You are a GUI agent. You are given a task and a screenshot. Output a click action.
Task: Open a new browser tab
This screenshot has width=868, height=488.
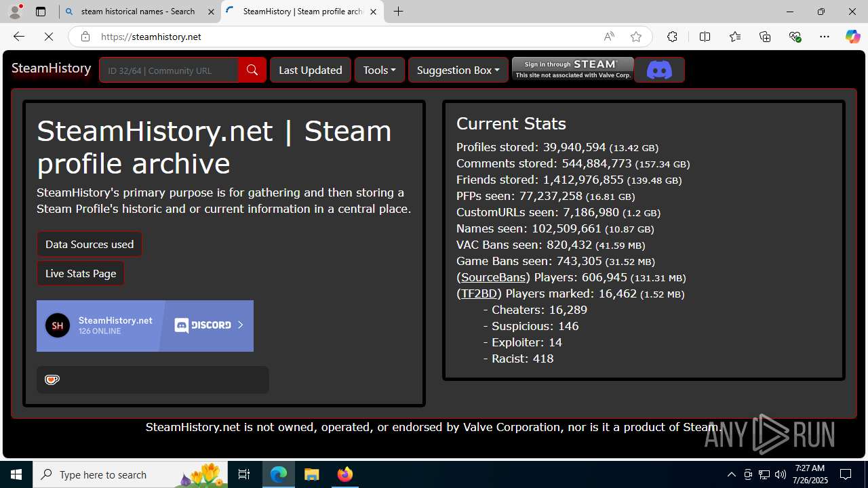pyautogui.click(x=399, y=12)
